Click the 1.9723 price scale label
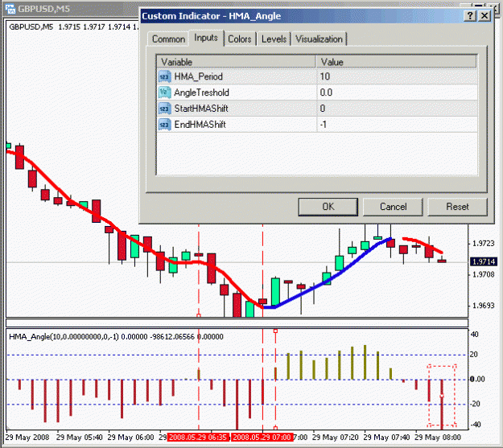The height and width of the screenshot is (448, 503). tap(484, 244)
